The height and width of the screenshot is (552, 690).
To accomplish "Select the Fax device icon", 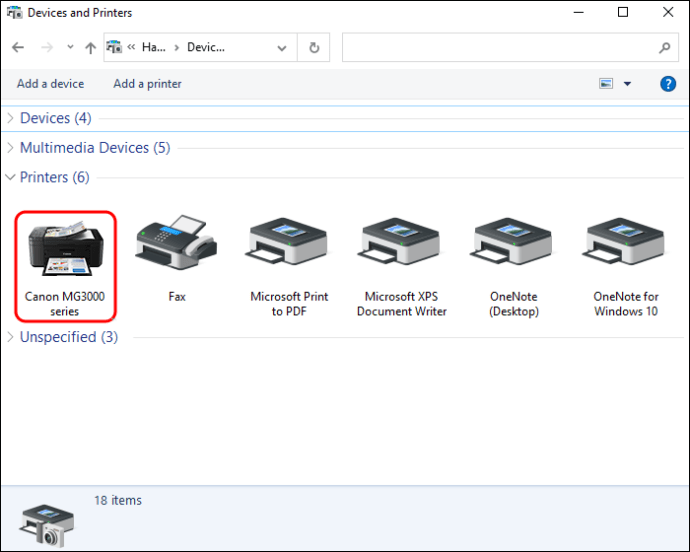I will [176, 243].
